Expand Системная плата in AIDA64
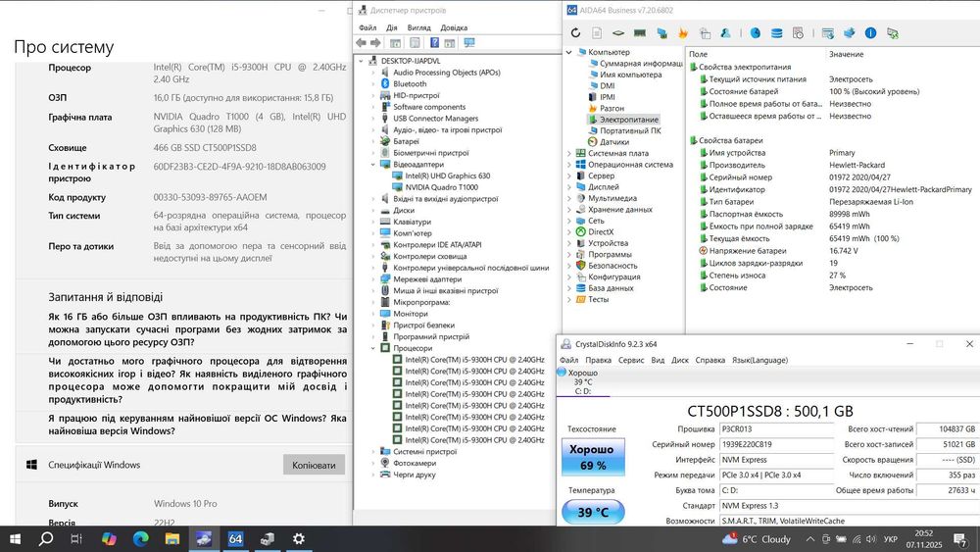Image resolution: width=980 pixels, height=552 pixels. pos(568,153)
